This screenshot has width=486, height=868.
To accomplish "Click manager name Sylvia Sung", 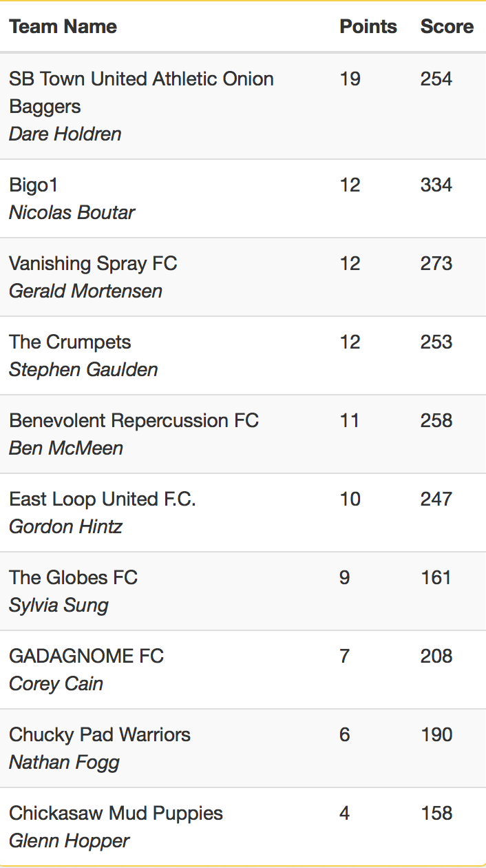I will tap(59, 605).
